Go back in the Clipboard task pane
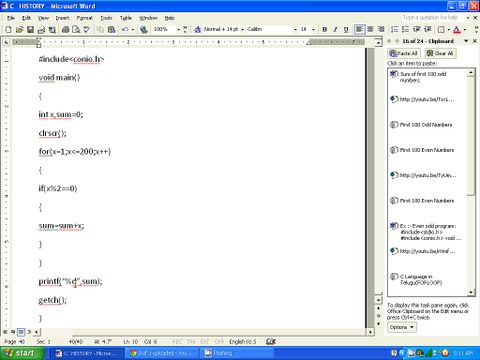The height and width of the screenshot is (360, 480). pyautogui.click(x=389, y=41)
